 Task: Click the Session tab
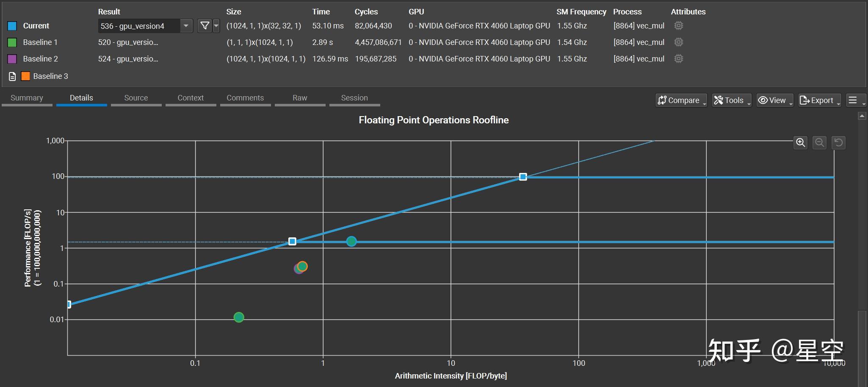point(354,97)
